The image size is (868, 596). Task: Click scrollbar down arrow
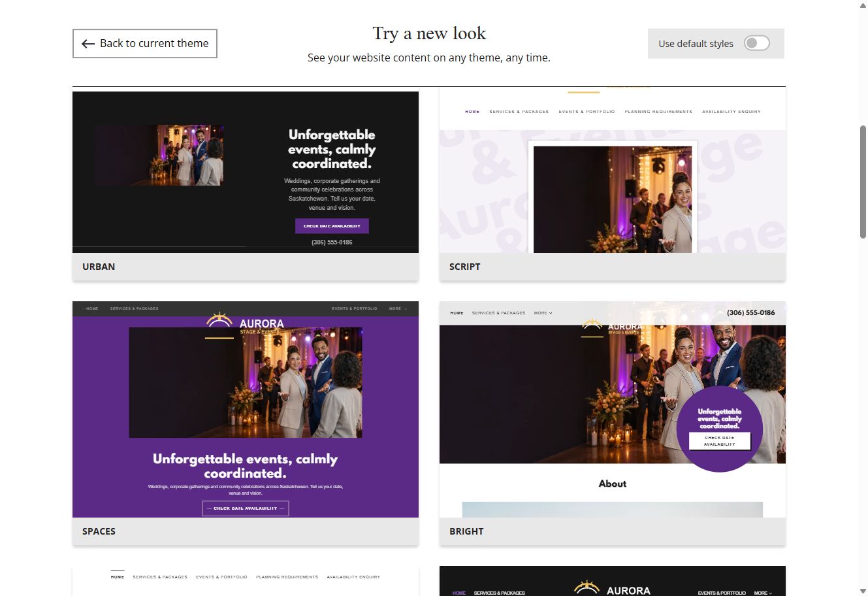click(863, 591)
